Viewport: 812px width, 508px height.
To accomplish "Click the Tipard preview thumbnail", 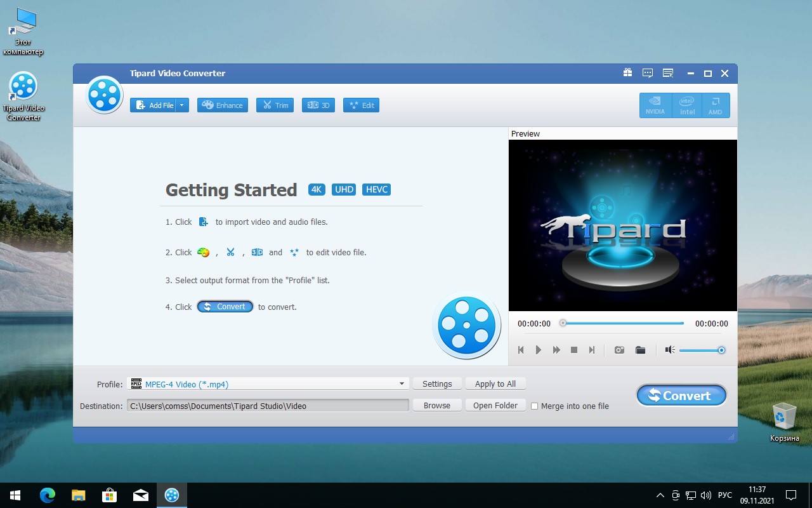I will pos(622,225).
